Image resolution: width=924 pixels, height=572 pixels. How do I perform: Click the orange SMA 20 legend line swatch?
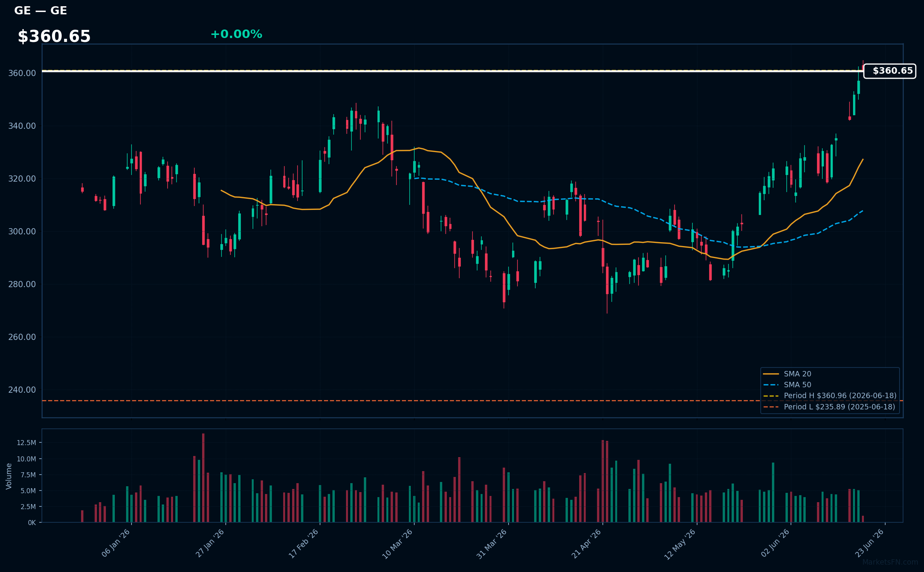[x=771, y=374]
